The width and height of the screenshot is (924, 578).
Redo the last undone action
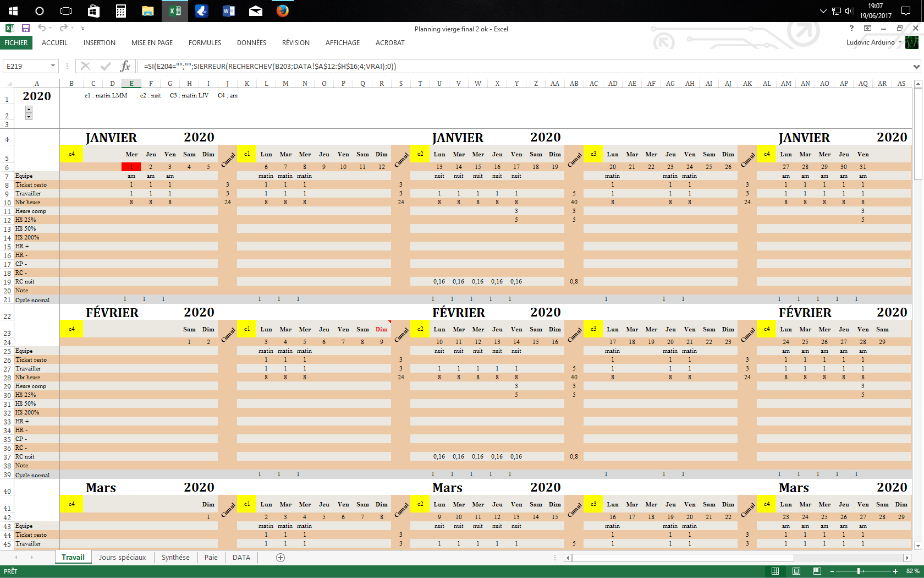click(64, 28)
